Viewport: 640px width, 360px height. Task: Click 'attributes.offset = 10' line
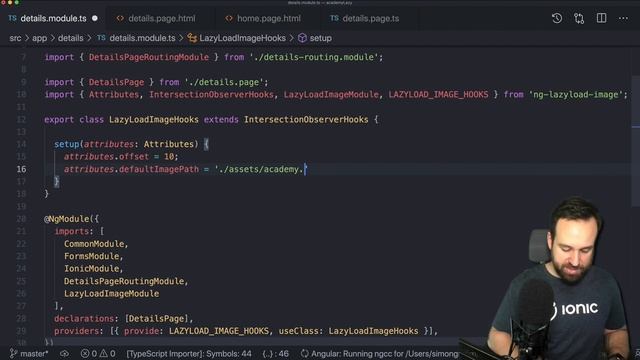pyautogui.click(x=121, y=157)
